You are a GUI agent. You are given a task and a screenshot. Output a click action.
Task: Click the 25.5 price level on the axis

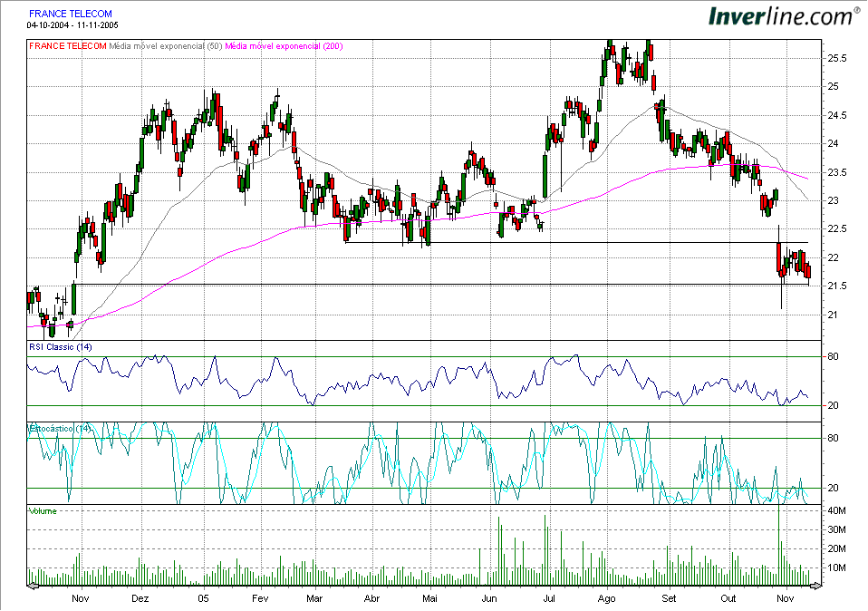click(837, 58)
